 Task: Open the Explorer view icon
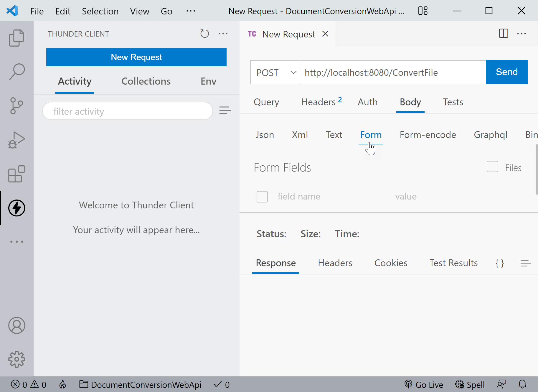coord(17,38)
